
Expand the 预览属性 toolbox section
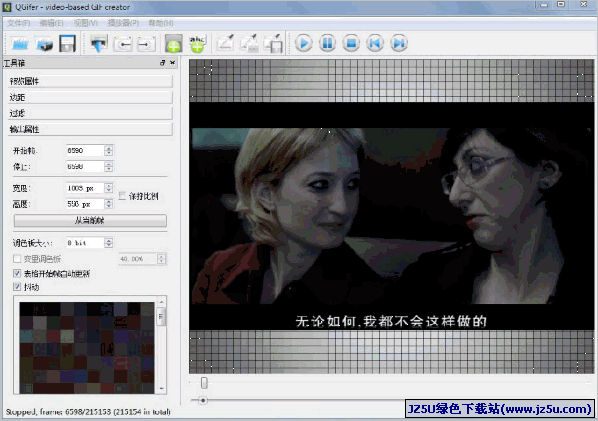click(x=90, y=81)
